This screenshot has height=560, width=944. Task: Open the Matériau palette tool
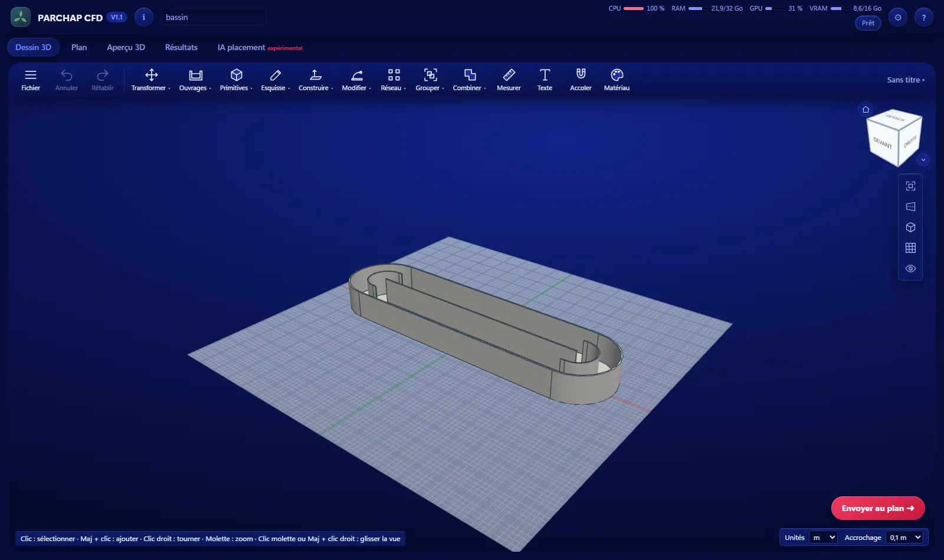click(x=617, y=80)
